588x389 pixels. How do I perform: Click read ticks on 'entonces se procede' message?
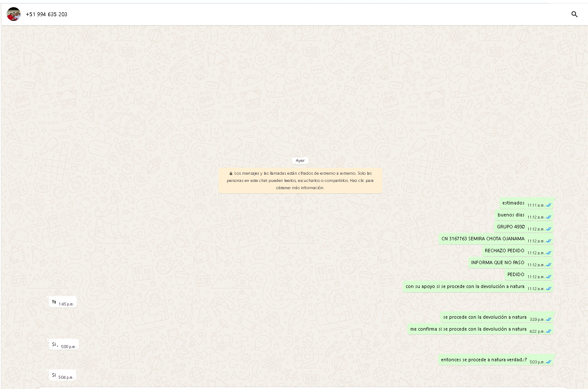pyautogui.click(x=549, y=362)
